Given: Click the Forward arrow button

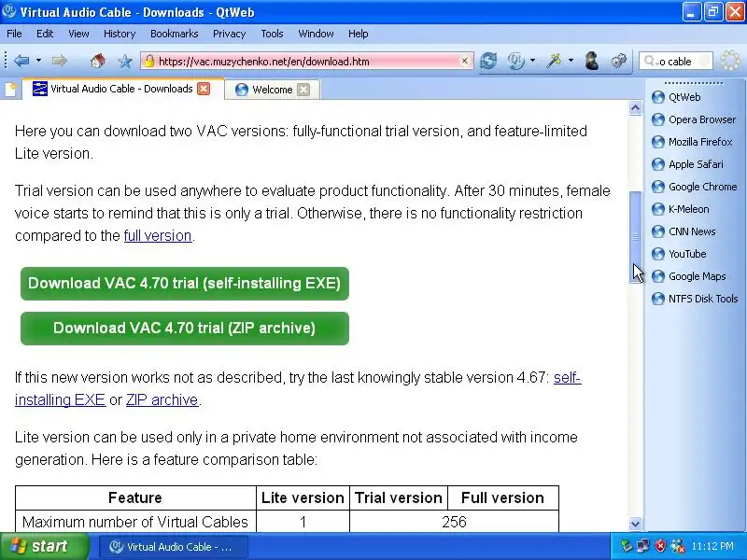Looking at the screenshot, I should (x=59, y=61).
